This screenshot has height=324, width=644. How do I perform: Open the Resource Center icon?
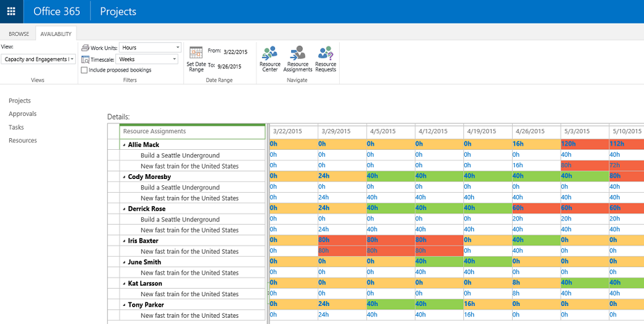[x=270, y=59]
